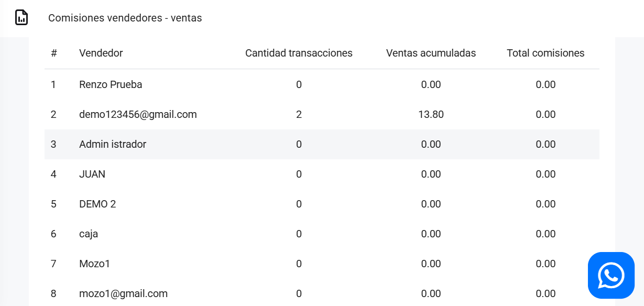Click the "Comisiones vendedores - ventas" title

pyautogui.click(x=125, y=18)
